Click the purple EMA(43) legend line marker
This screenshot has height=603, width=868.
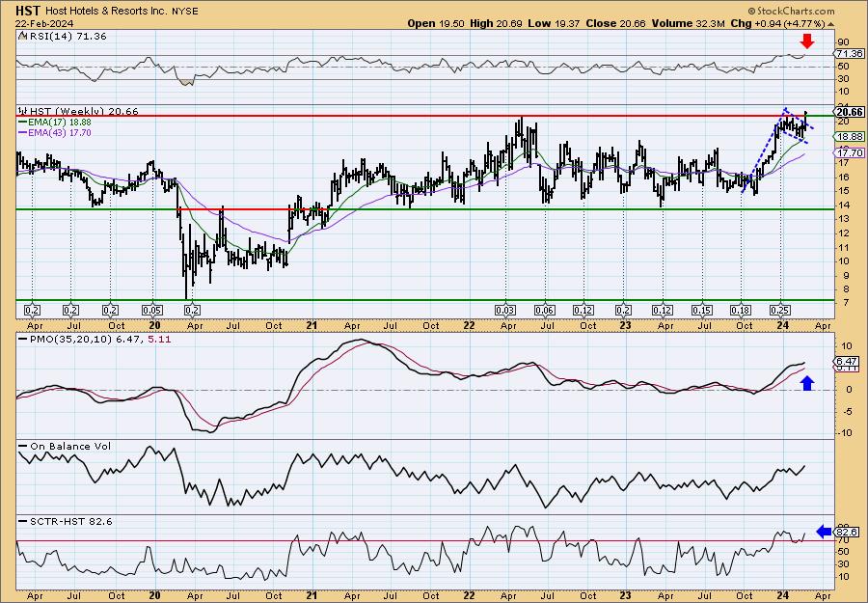22,133
